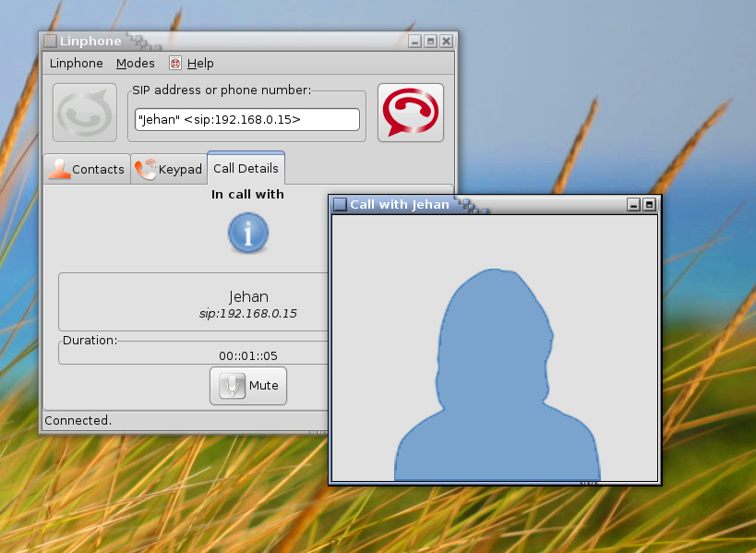This screenshot has width=756, height=553.
Task: Open the Linphone window menu icon
Action: click(x=50, y=41)
